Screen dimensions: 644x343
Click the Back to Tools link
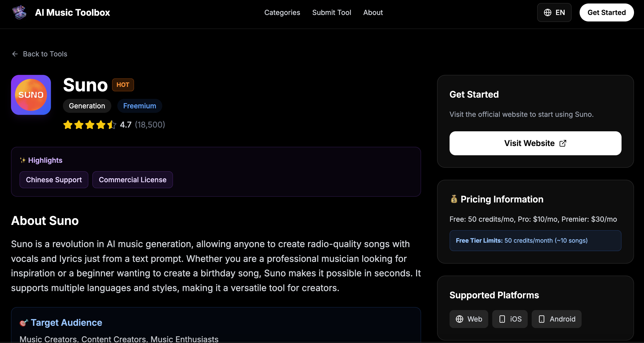click(x=45, y=54)
